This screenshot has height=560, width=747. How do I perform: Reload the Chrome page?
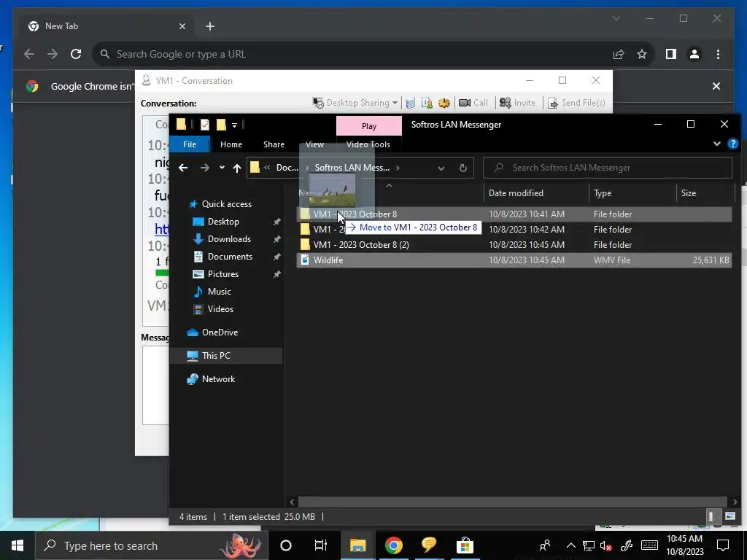click(76, 54)
